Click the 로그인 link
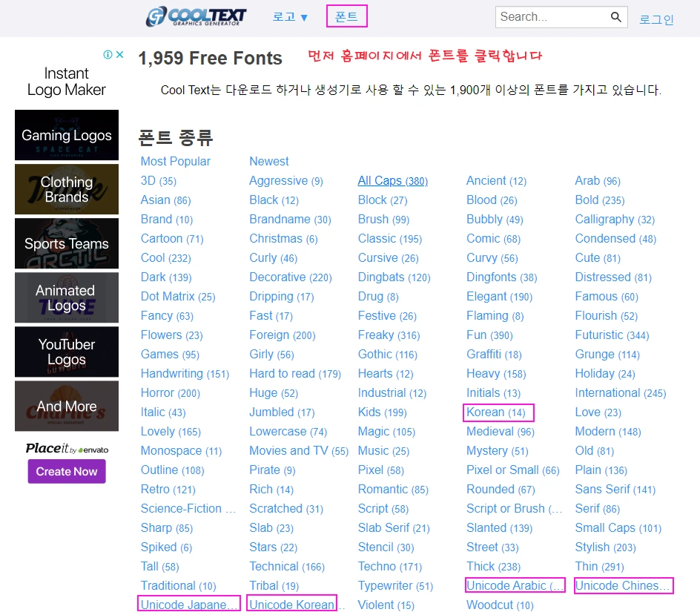Image resolution: width=700 pixels, height=612 pixels. tap(656, 19)
